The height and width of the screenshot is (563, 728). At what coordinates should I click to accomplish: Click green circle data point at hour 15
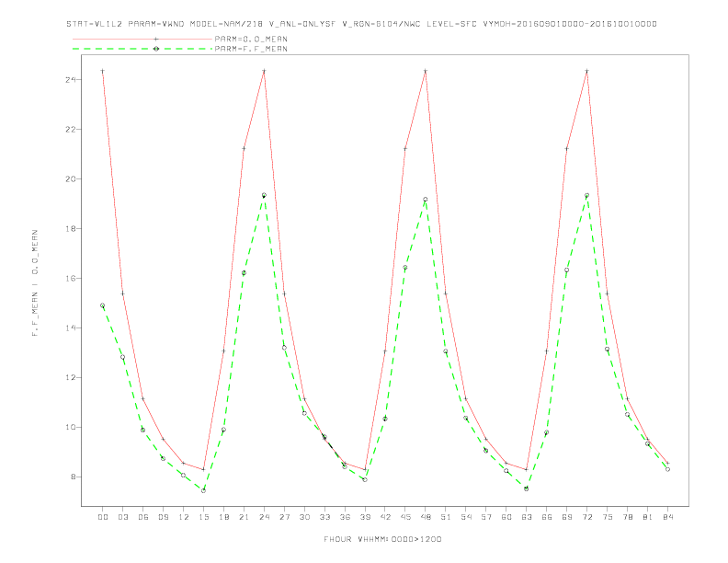[x=203, y=490]
